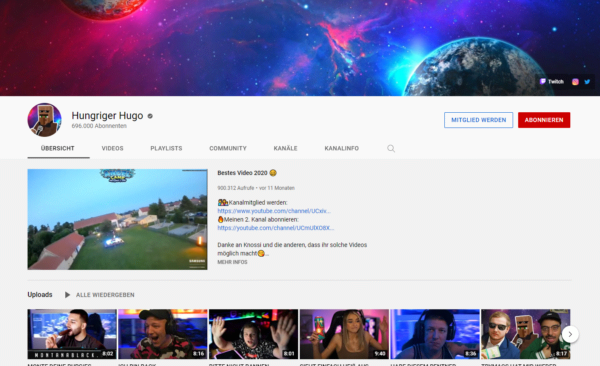
Task: Open the Kanäle tab
Action: 285,148
